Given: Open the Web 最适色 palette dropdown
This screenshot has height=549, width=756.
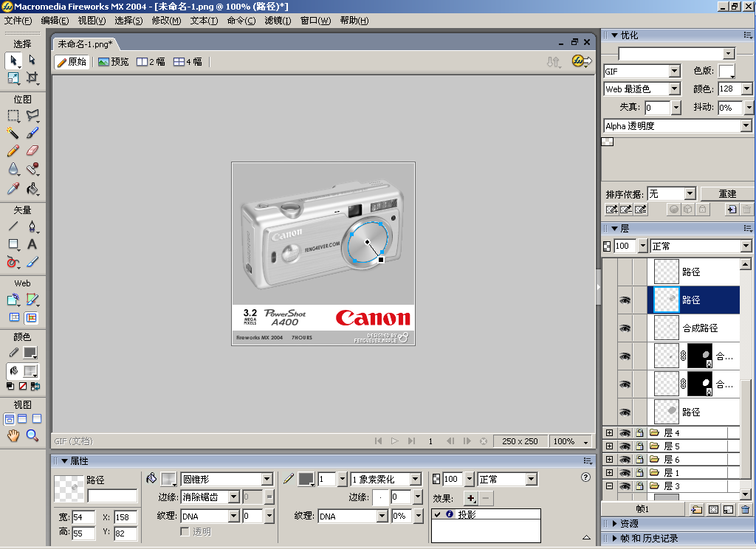Looking at the screenshot, I should [675, 89].
